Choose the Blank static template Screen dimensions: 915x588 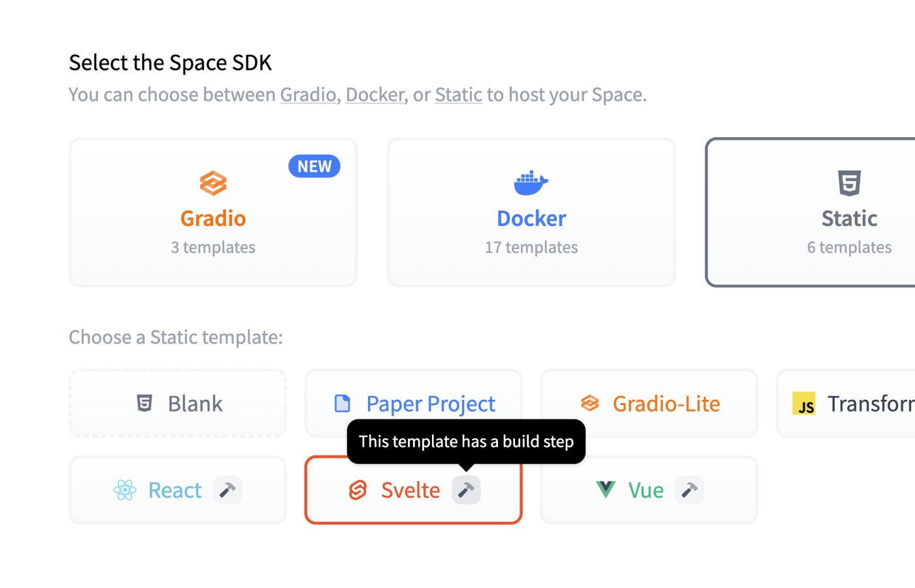178,404
